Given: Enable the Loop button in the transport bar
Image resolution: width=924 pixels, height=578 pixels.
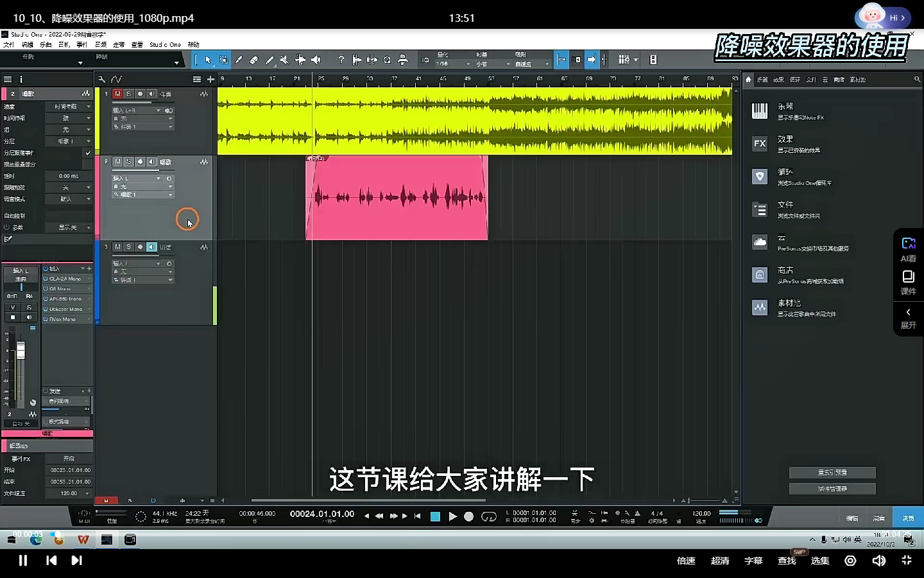Looking at the screenshot, I should (488, 516).
